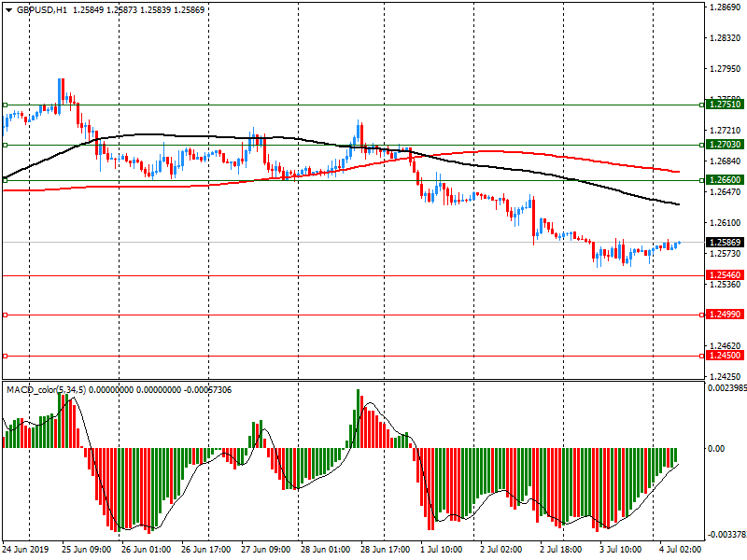747x560 pixels.
Task: Click the 25 Jun 09:00 time label
Action: point(86,550)
